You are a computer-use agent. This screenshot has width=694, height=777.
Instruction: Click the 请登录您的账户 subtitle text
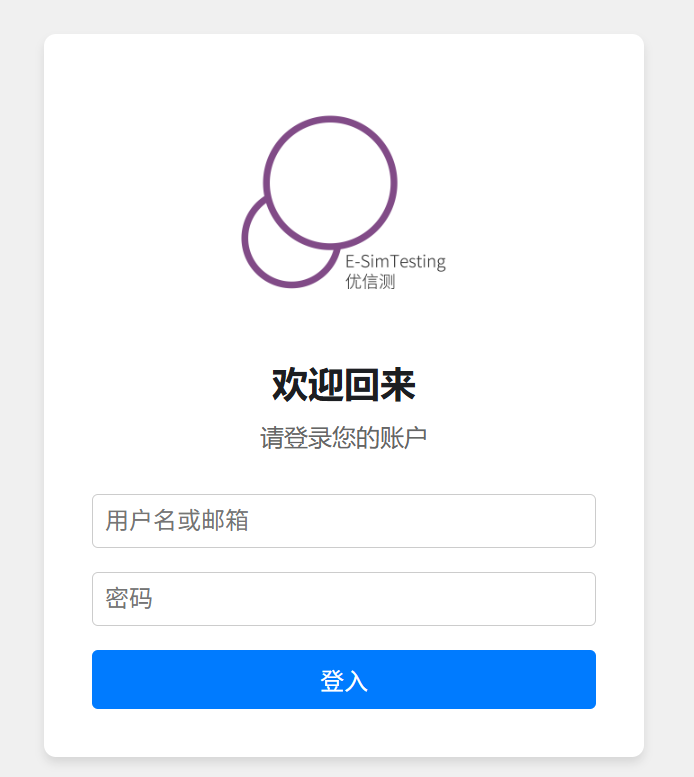click(x=344, y=438)
